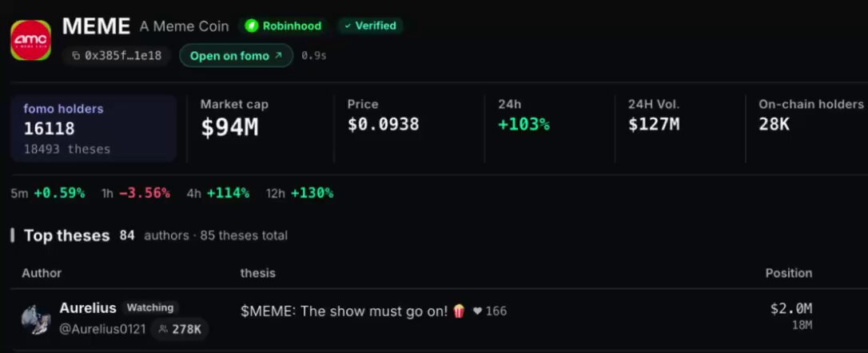The image size is (868, 353).
Task: Select the 12h price change interval
Action: tap(300, 193)
